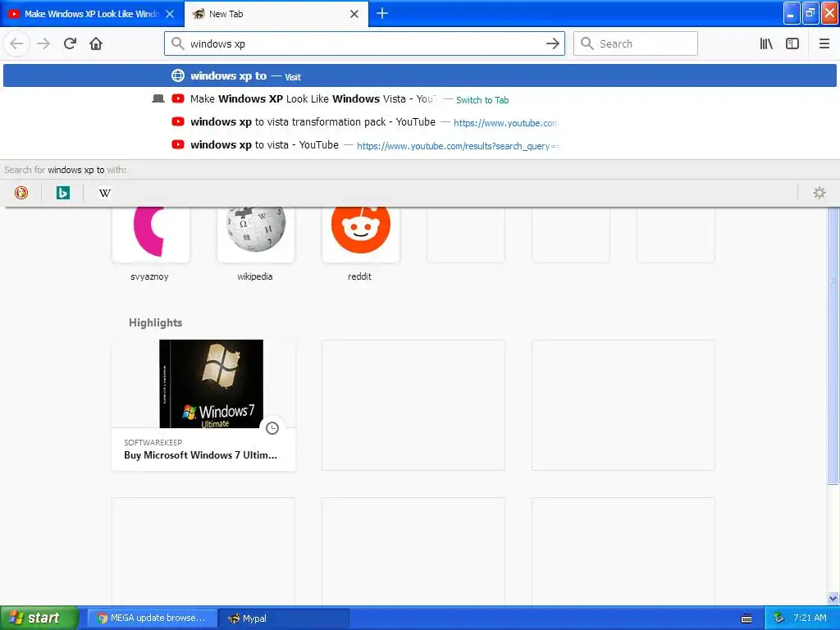This screenshot has height=630, width=840.
Task: Click the Go arrow in address bar
Action: pyautogui.click(x=552, y=44)
